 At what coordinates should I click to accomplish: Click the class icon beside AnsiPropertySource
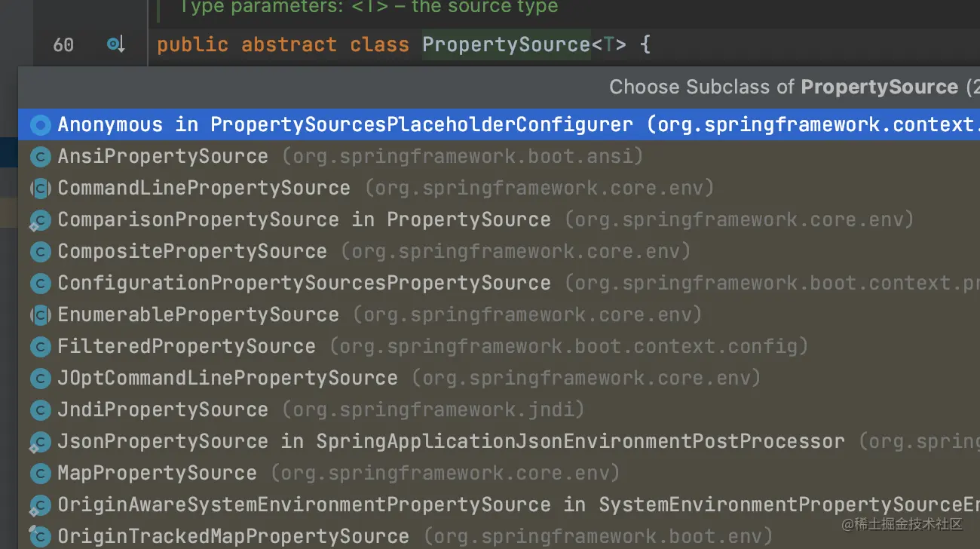pyautogui.click(x=40, y=156)
